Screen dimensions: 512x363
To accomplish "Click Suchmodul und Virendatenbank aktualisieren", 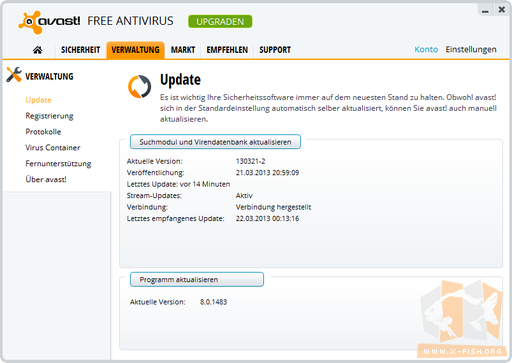I will point(215,142).
